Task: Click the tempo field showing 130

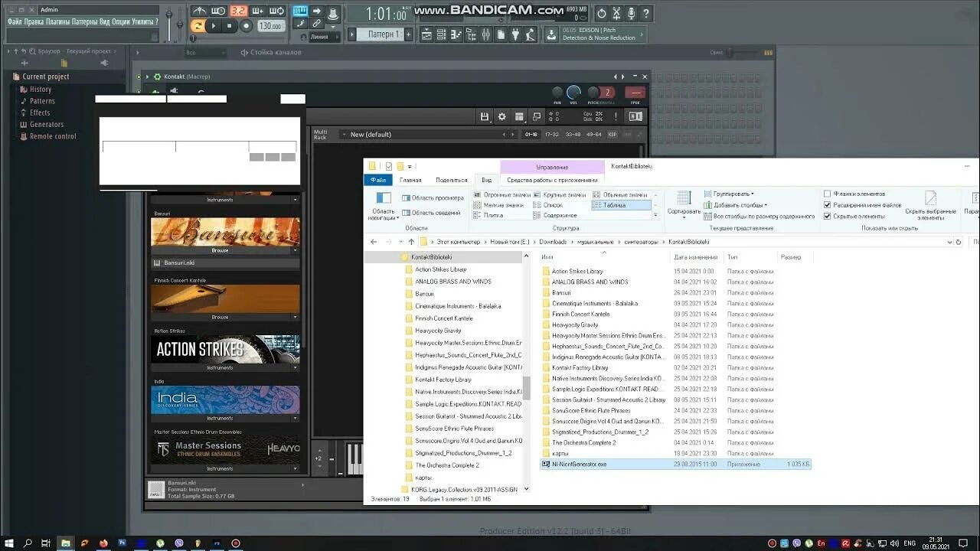Action: click(269, 26)
